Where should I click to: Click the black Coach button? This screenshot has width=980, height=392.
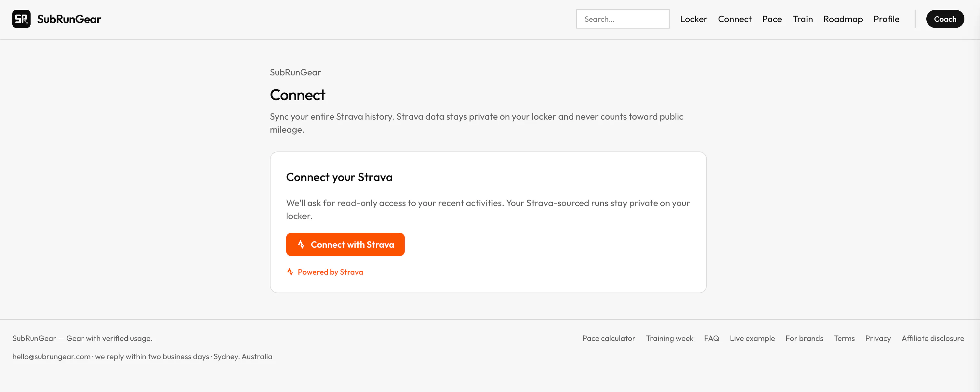pos(945,19)
